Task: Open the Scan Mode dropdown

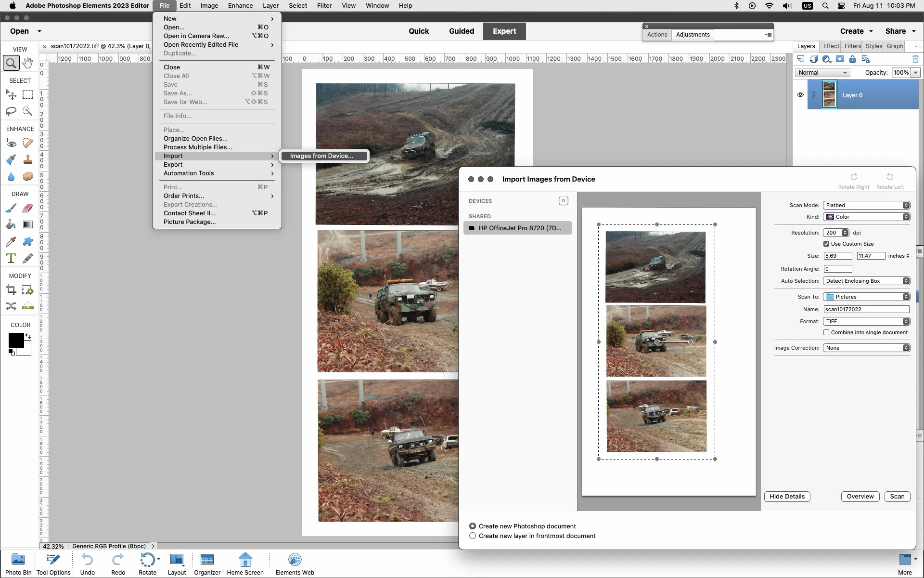Action: 866,205
